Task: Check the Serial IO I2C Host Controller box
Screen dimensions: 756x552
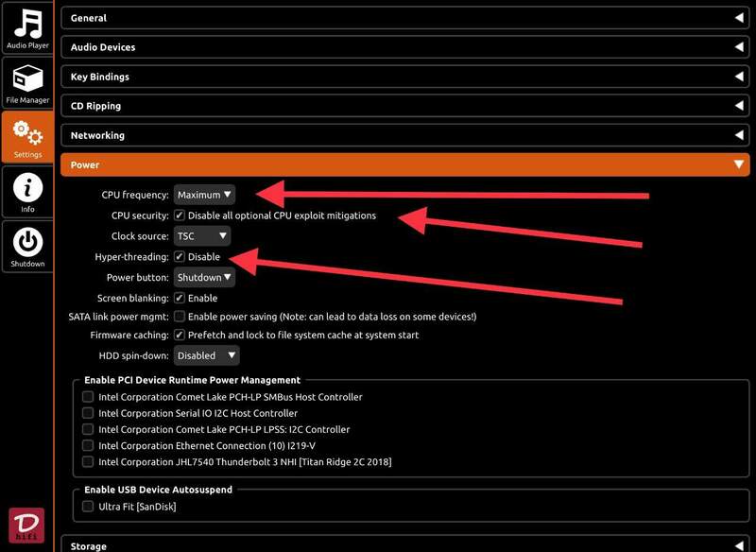Action: tap(87, 413)
